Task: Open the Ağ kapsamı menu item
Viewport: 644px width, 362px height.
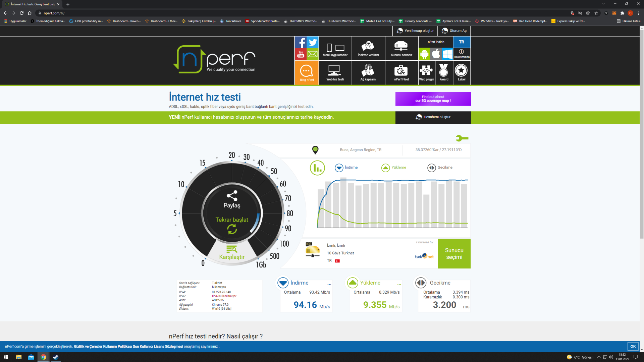Action: tap(368, 73)
